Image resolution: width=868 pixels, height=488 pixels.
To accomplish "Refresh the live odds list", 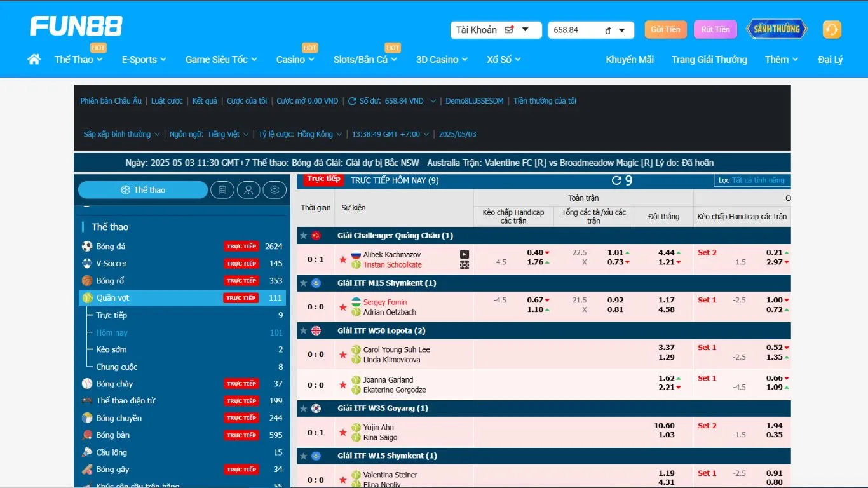I will click(616, 180).
